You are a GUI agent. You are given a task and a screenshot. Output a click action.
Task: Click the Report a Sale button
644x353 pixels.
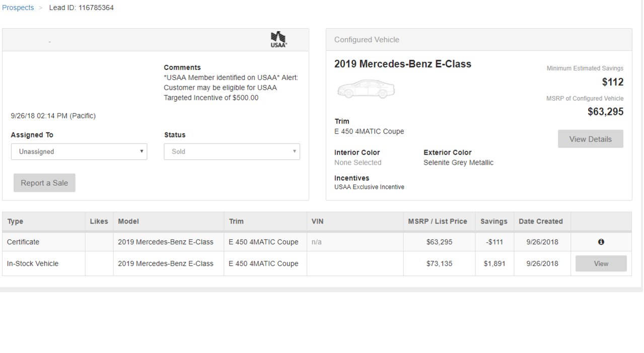pos(44,183)
